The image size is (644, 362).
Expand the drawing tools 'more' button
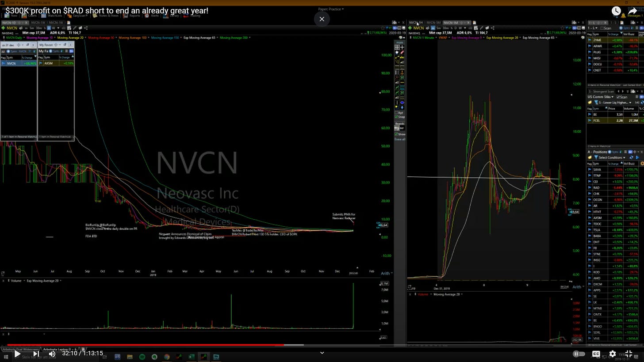click(400, 42)
